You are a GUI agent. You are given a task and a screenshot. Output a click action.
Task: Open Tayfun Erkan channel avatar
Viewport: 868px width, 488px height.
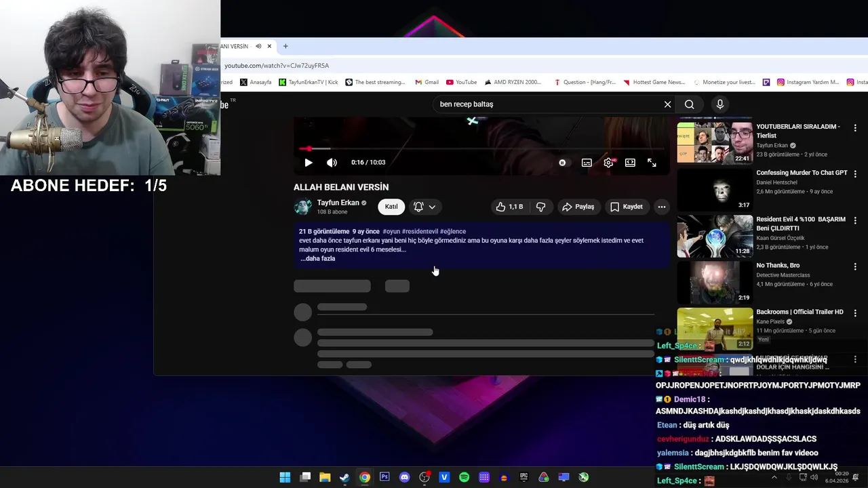click(303, 207)
